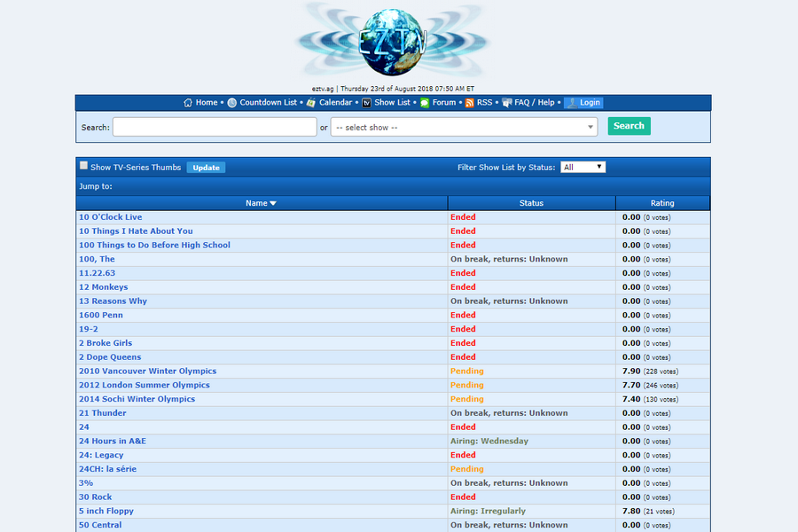Screen dimensions: 798x532
Task: Click the green Search button
Action: click(629, 126)
